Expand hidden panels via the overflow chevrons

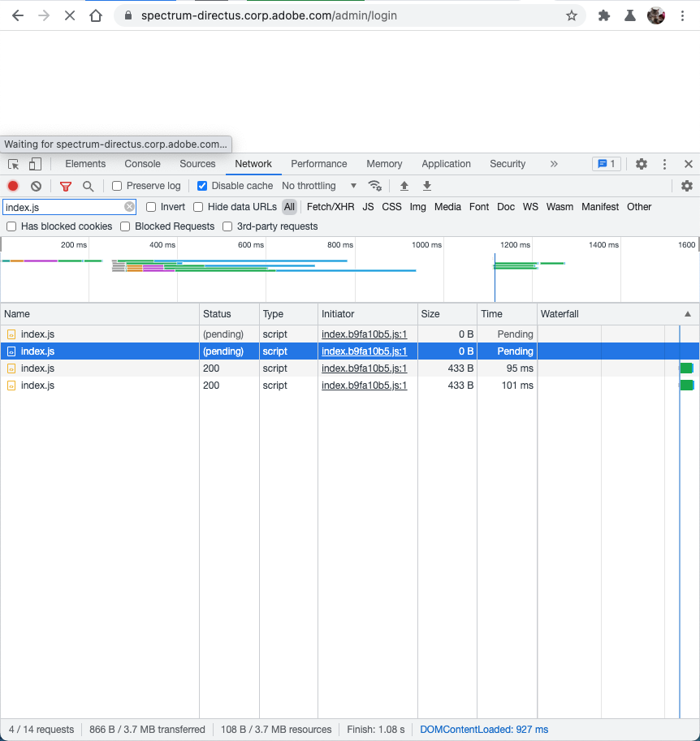click(x=554, y=164)
